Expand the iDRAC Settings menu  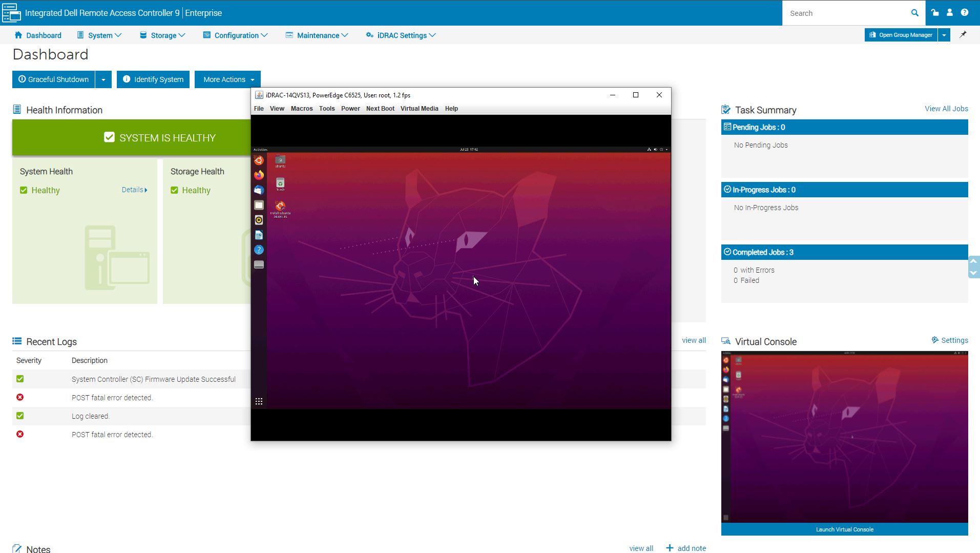click(401, 35)
